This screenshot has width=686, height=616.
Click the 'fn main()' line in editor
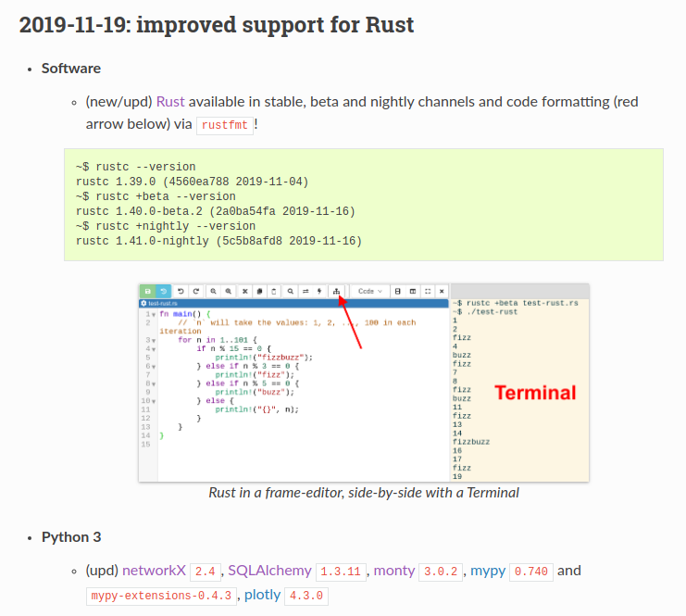tap(184, 314)
